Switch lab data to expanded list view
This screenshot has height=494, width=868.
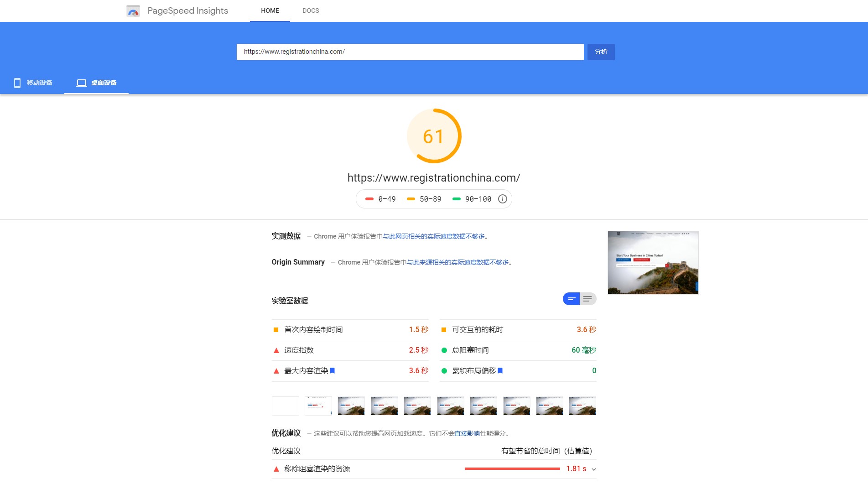pos(588,299)
